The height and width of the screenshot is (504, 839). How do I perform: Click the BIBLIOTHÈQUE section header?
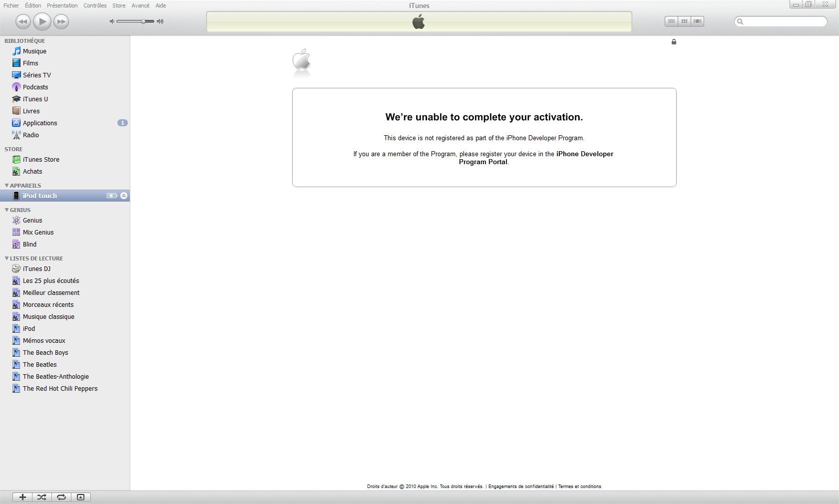click(x=25, y=41)
